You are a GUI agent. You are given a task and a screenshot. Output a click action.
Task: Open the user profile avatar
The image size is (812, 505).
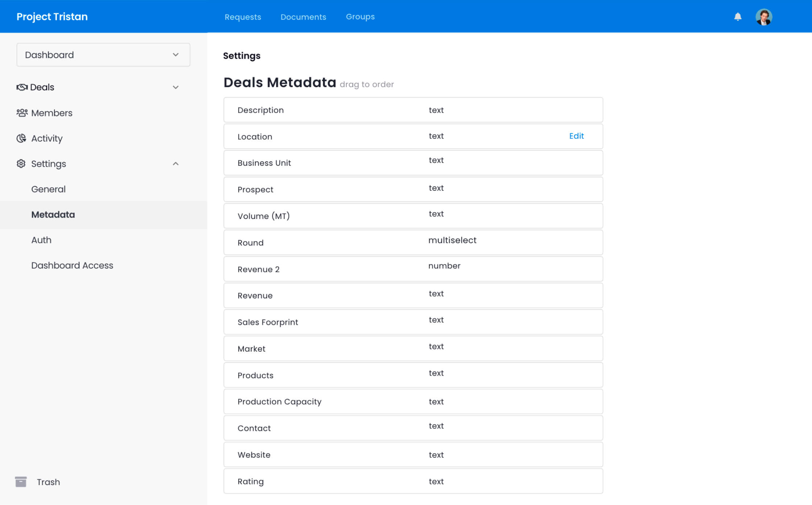(764, 17)
